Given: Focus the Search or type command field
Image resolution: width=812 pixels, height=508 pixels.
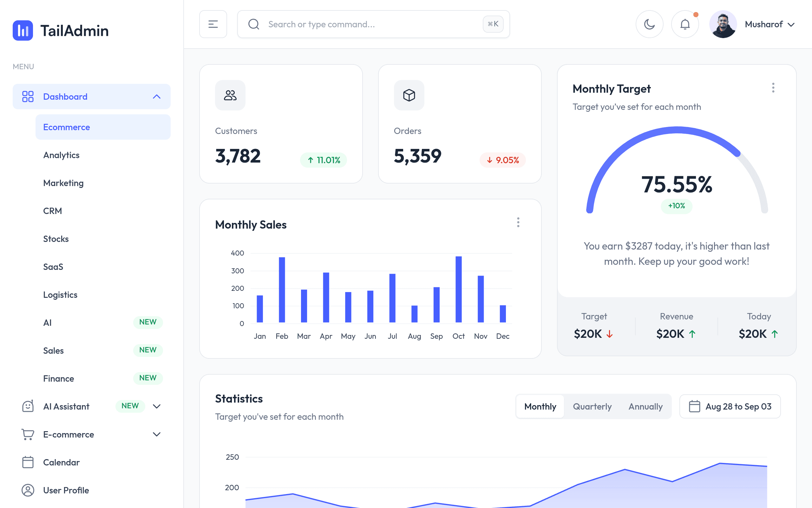Looking at the screenshot, I should click(x=373, y=24).
